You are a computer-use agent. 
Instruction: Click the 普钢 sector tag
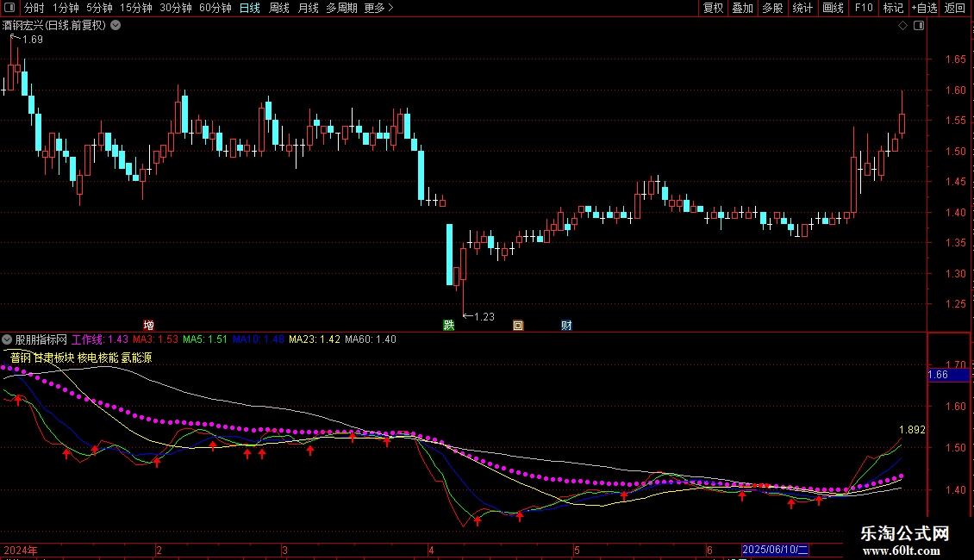tap(21, 358)
